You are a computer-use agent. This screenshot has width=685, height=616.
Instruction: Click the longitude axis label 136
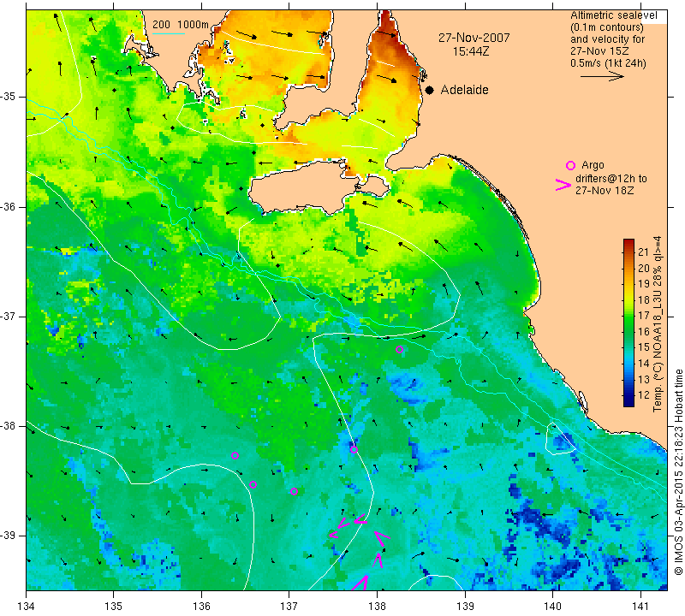(x=201, y=607)
